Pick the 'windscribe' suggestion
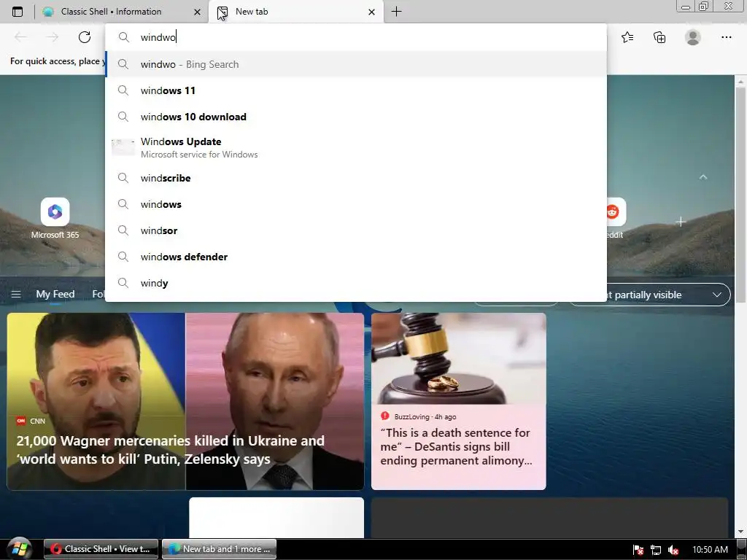The width and height of the screenshot is (747, 560). tap(356, 178)
